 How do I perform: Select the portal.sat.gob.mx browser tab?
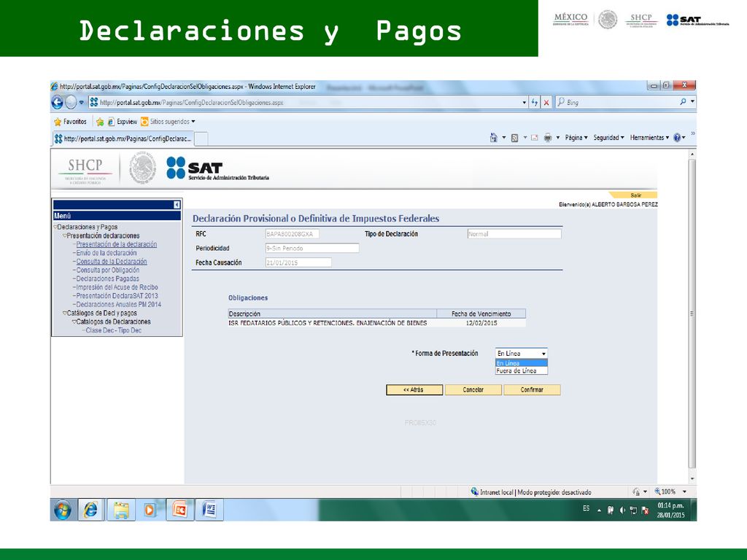click(123, 139)
